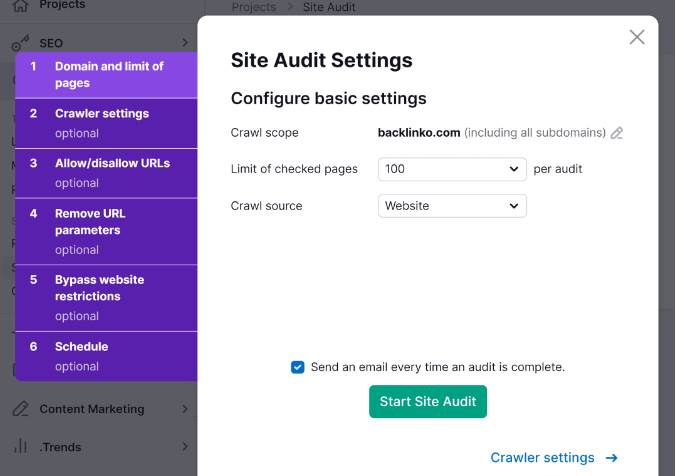Screen dimensions: 676x476
Task: Select the Remove URL parameters step
Action: tap(106, 230)
